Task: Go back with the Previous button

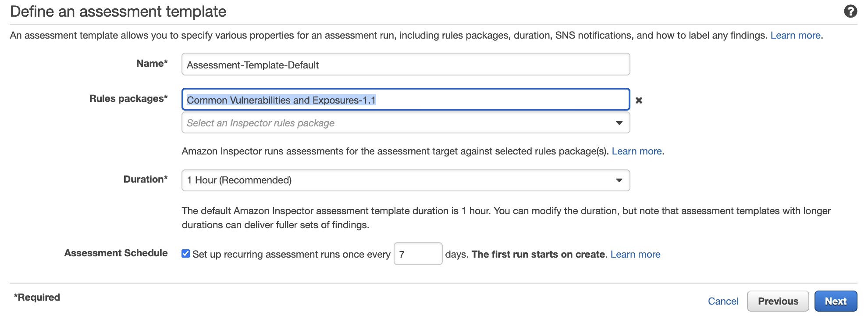Action: pyautogui.click(x=778, y=302)
